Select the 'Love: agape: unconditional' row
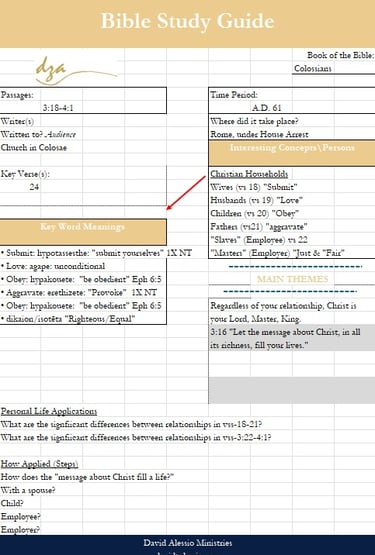Viewport: 375px width, 555px height. click(53, 266)
